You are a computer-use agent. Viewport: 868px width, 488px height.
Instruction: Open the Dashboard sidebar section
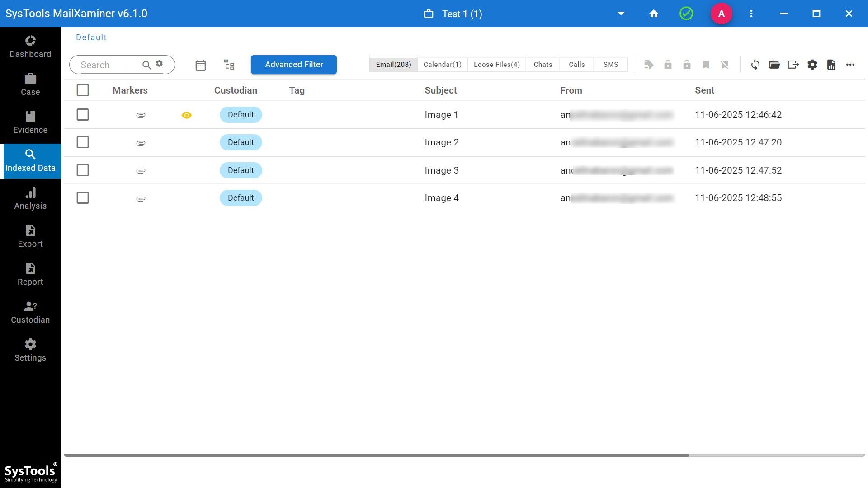[x=30, y=47]
